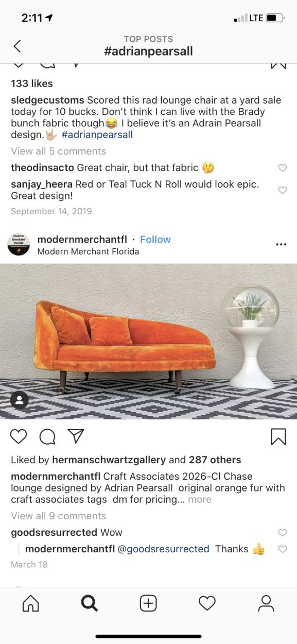Tap the tagged people icon on photo
Image resolution: width=297 pixels, height=644 pixels.
point(20,400)
